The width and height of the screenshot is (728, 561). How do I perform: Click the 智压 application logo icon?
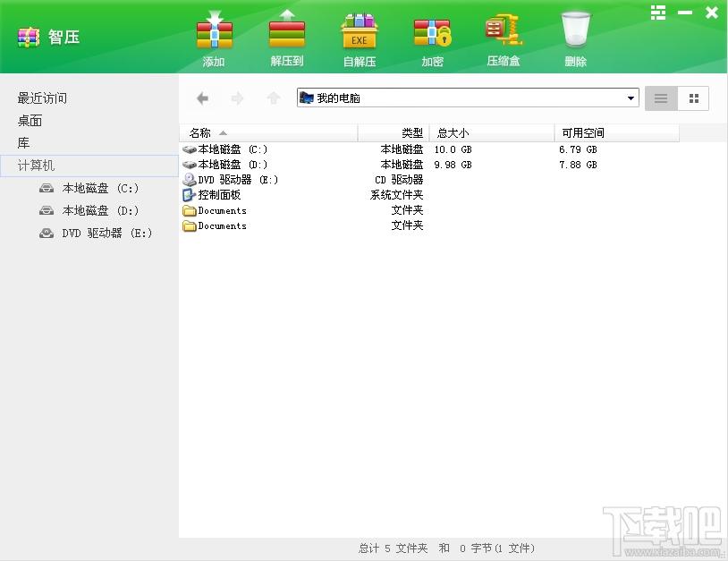pos(29,38)
